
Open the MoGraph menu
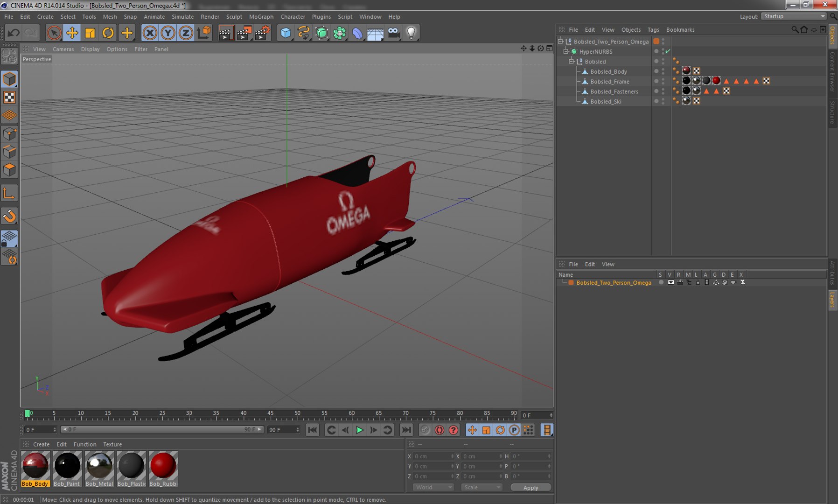coord(261,16)
